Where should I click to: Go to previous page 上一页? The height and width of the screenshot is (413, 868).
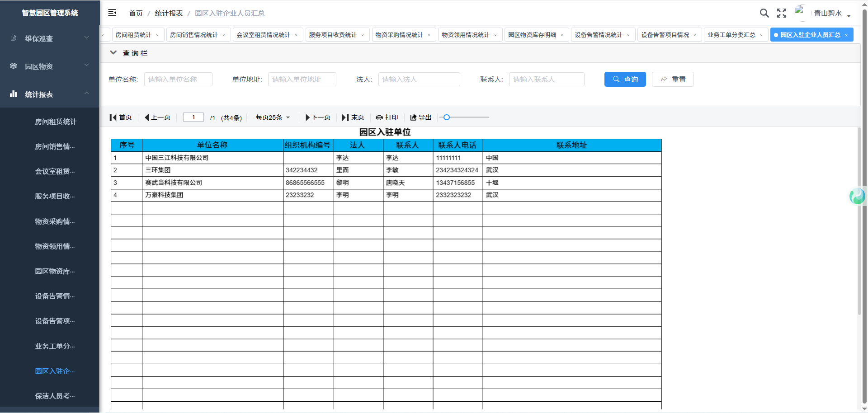tap(157, 117)
